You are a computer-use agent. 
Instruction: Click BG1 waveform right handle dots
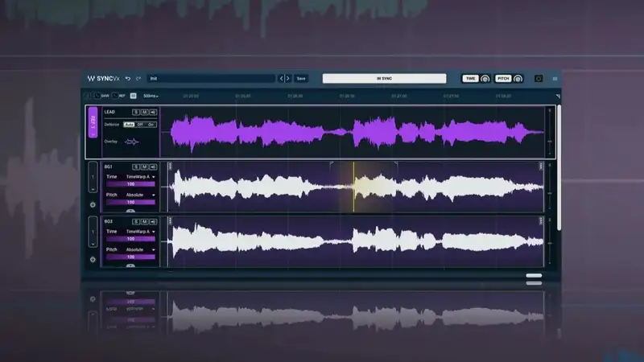click(540, 167)
